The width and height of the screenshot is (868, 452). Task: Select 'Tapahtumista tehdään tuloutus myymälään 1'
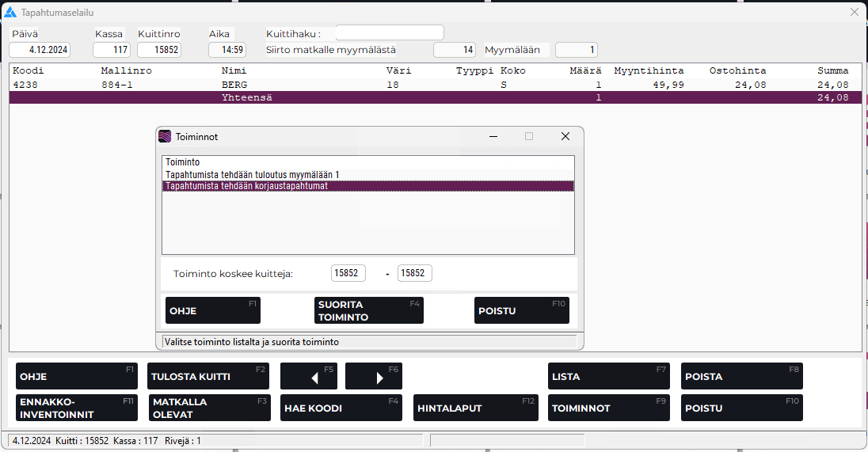coord(252,174)
